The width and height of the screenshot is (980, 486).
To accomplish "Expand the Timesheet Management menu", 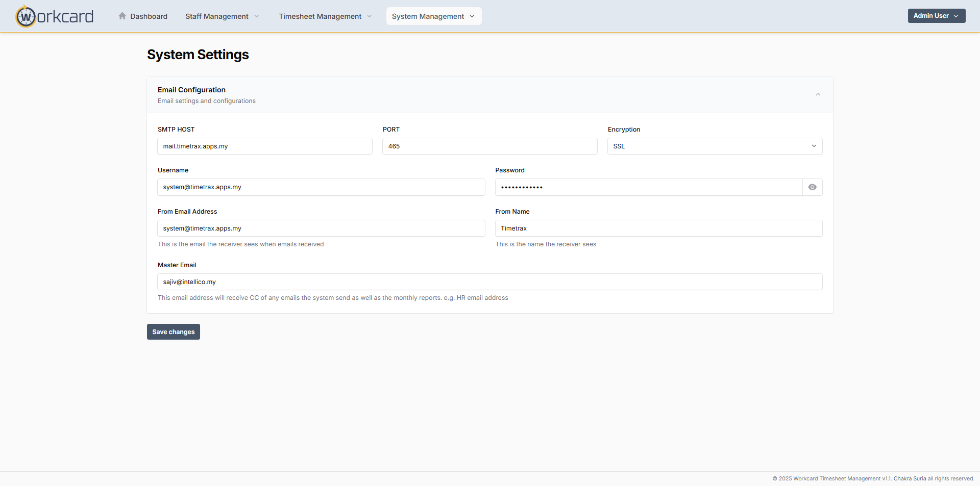I will [325, 16].
